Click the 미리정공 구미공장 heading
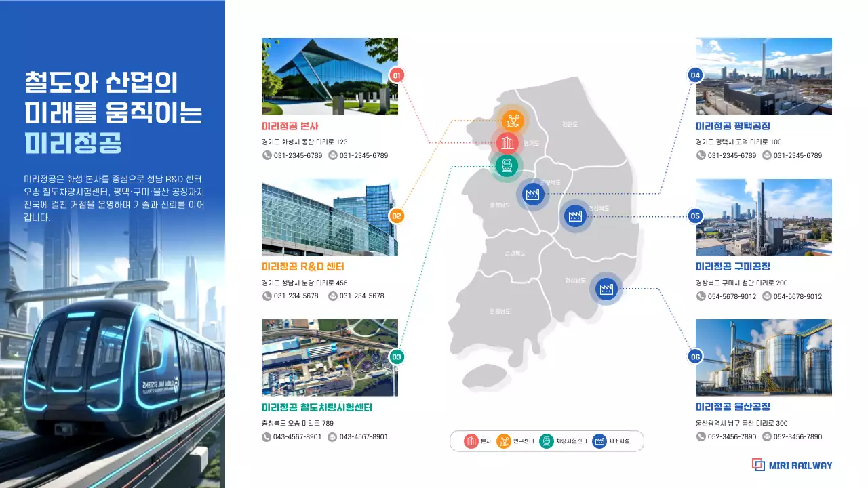This screenshot has height=488, width=868. tap(732, 266)
